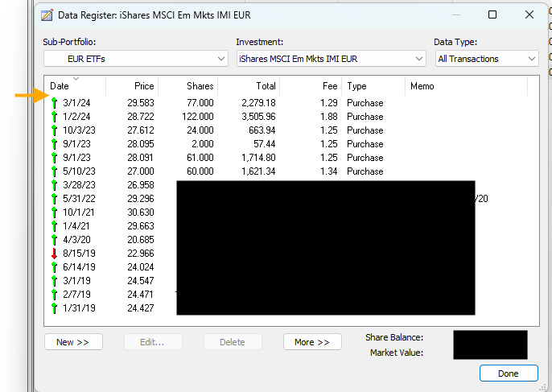
Task: Click the green arrow for 9/1/23 price 28.091
Action: (x=54, y=158)
